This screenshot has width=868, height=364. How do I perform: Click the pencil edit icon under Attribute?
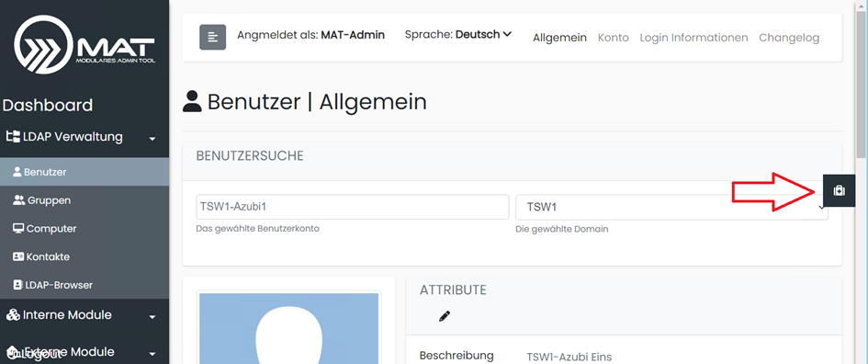[444, 316]
